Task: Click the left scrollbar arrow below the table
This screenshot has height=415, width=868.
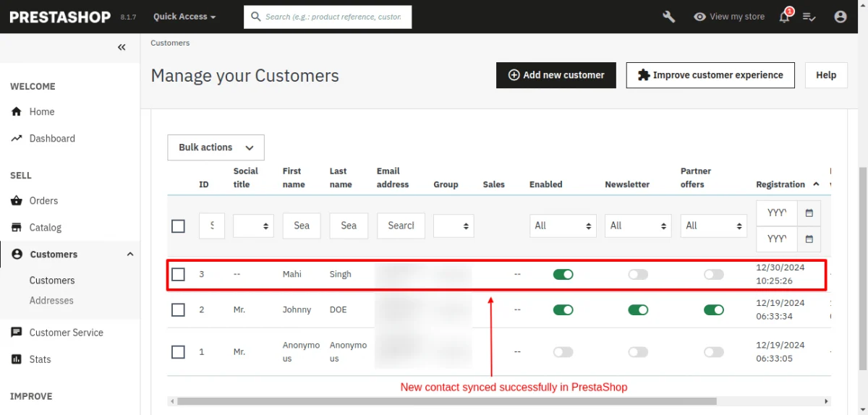Action: (172, 401)
